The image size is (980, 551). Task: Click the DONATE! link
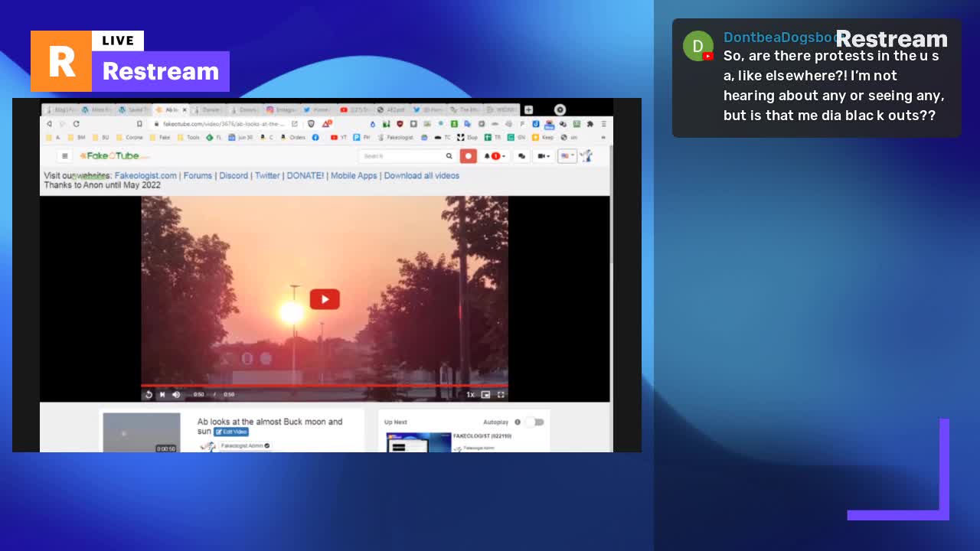[x=305, y=176]
